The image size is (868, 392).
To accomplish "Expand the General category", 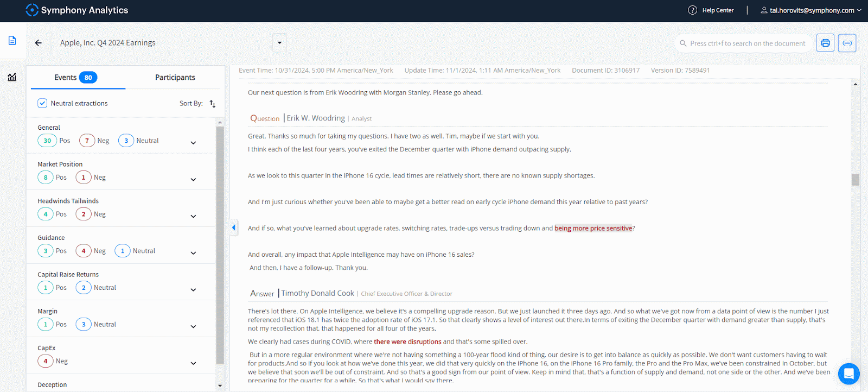I will tap(193, 143).
